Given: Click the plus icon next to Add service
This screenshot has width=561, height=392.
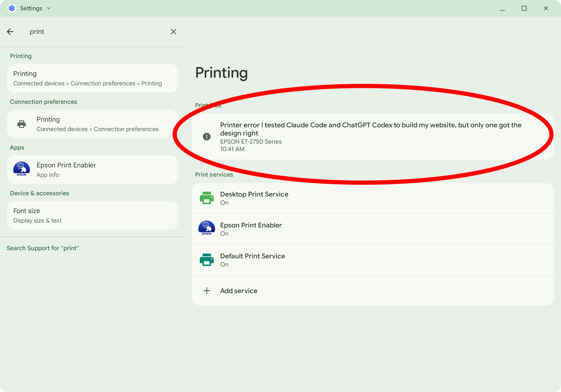Looking at the screenshot, I should click(207, 291).
